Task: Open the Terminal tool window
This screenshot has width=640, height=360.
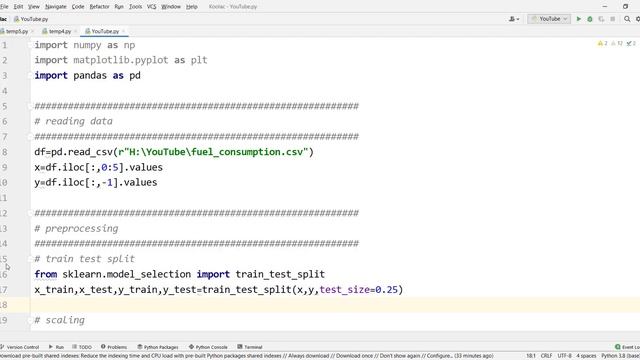Action: [250, 347]
